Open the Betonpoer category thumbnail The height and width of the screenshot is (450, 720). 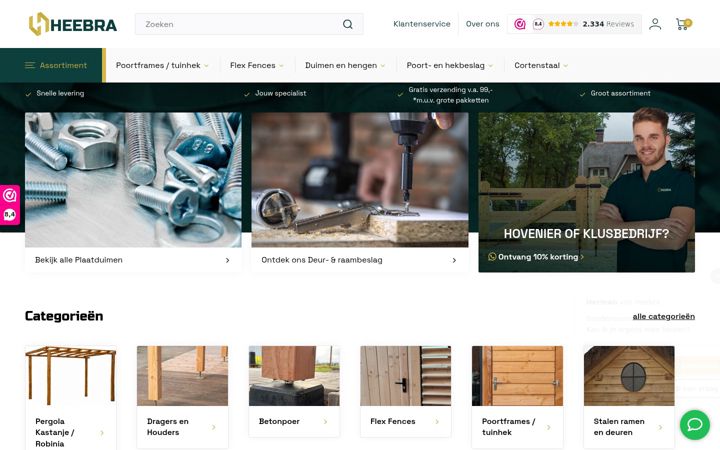[294, 376]
